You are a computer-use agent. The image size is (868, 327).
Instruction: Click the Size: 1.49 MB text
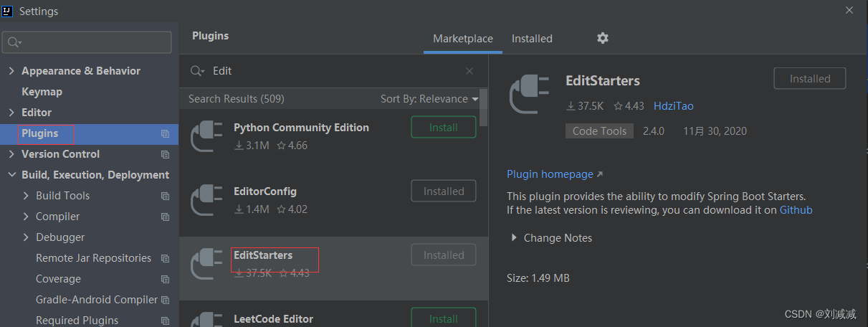coord(538,278)
